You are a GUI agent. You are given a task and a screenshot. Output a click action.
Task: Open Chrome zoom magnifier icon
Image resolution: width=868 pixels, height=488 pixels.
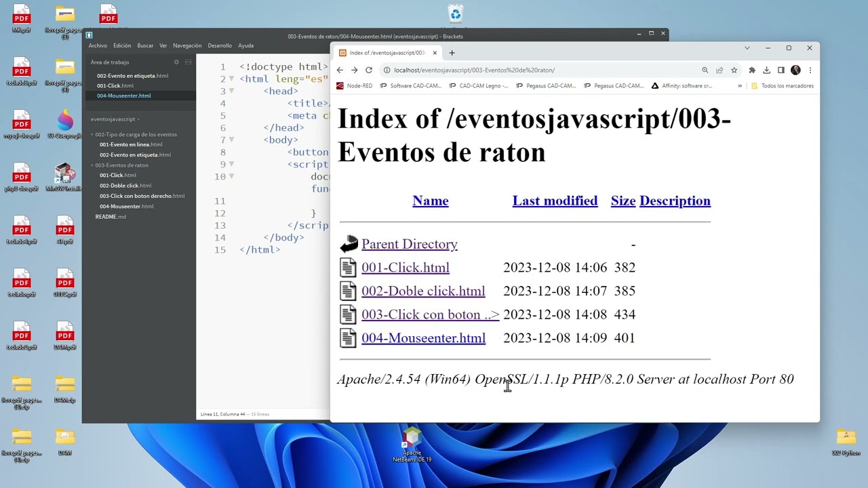click(x=705, y=70)
